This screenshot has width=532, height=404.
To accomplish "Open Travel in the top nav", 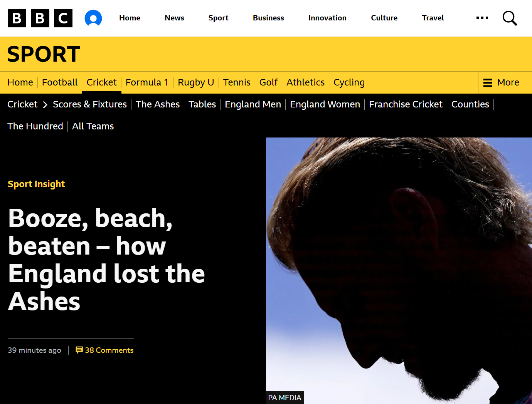I will click(x=433, y=18).
